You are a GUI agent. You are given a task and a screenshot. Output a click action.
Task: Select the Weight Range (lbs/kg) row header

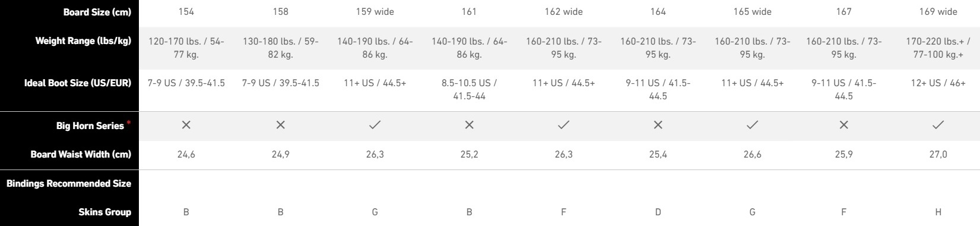[83, 41]
